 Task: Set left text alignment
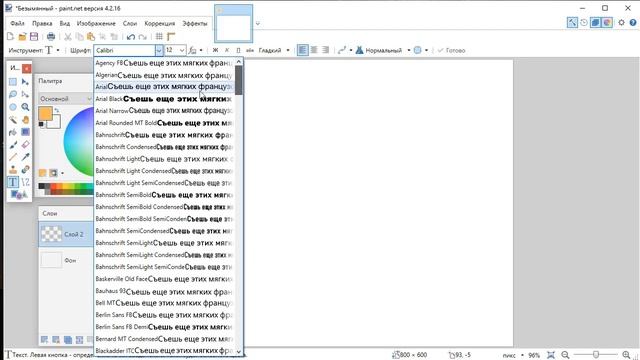302,50
